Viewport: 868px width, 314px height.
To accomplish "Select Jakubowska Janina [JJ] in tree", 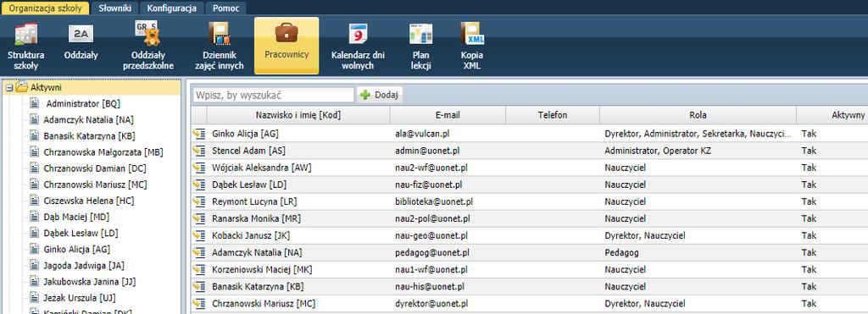I will [x=90, y=282].
